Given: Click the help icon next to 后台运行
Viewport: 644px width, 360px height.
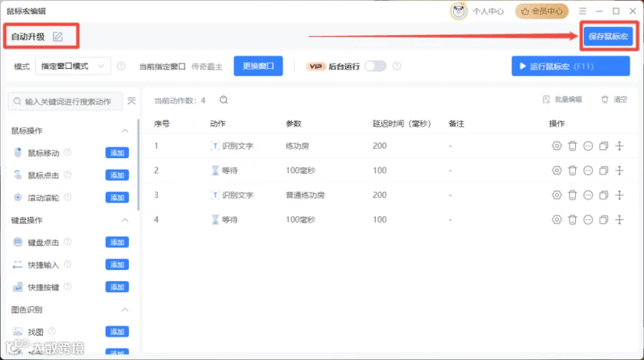Looking at the screenshot, I should coord(396,66).
